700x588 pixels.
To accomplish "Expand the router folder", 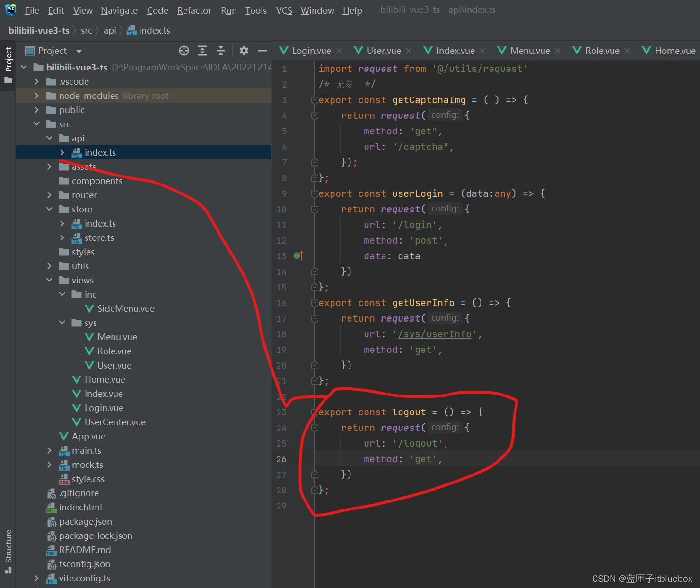I will [x=50, y=195].
